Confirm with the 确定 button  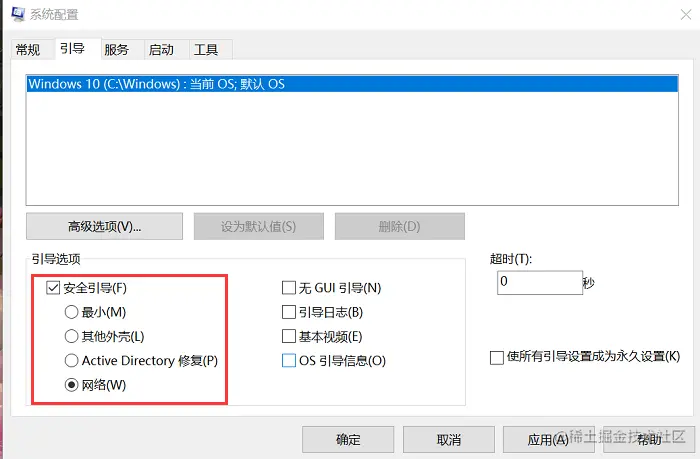coord(348,439)
